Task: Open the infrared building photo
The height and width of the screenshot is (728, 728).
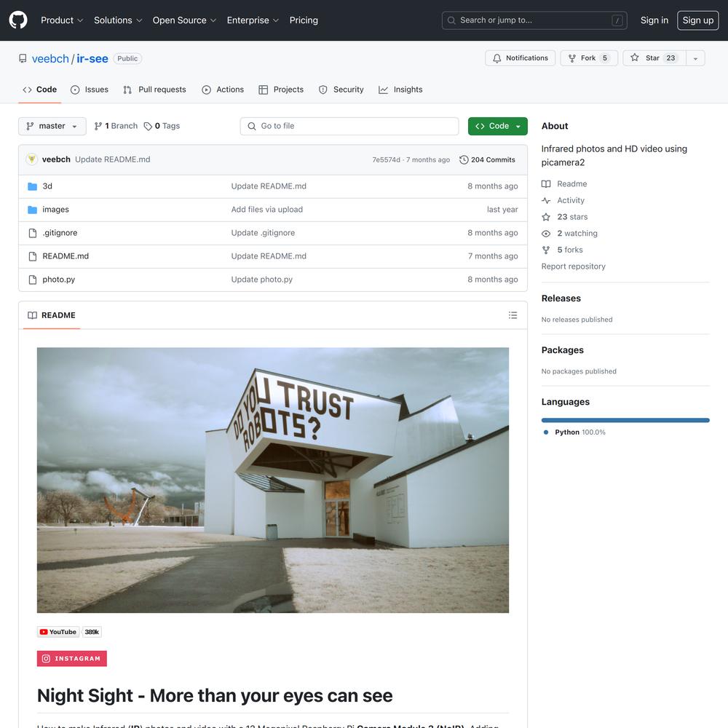Action: [x=273, y=480]
